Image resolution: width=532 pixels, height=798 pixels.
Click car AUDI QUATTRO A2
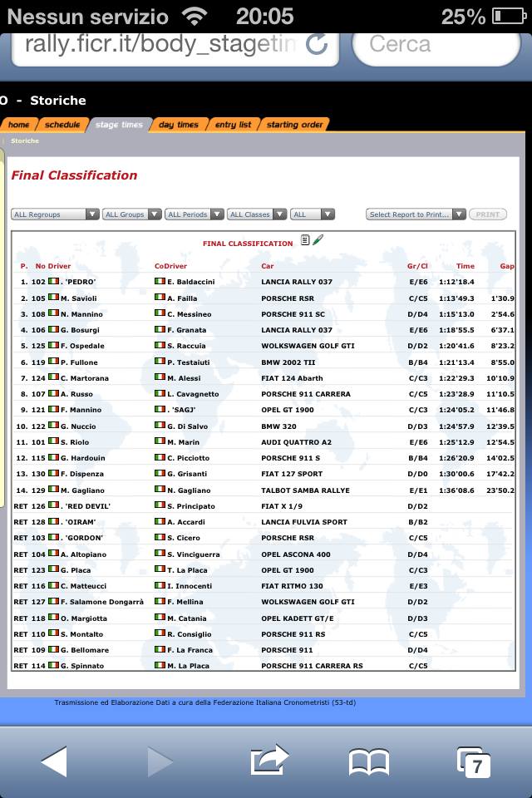click(x=296, y=442)
